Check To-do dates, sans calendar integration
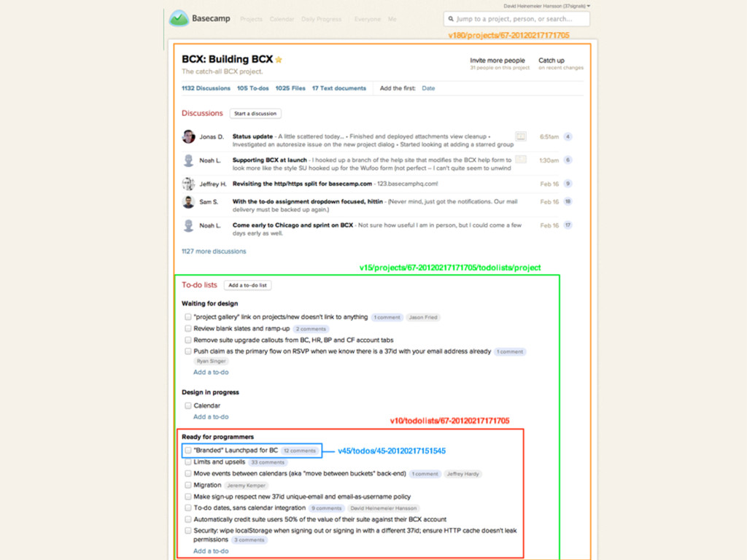Viewport: 747px width, 560px height. [x=187, y=508]
